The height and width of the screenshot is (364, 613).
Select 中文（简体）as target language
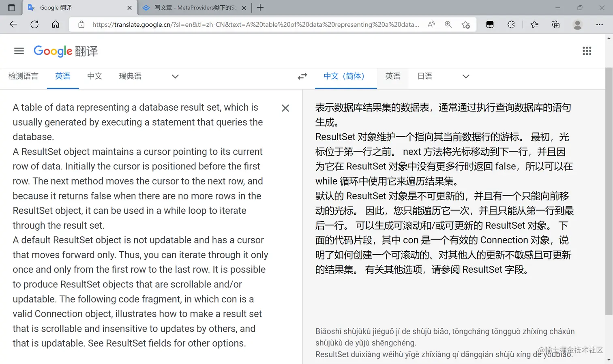pos(346,76)
